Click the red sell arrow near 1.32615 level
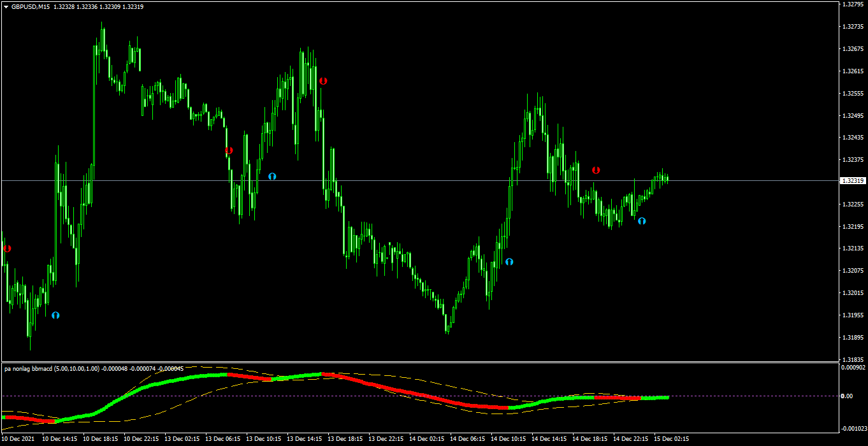 [323, 81]
